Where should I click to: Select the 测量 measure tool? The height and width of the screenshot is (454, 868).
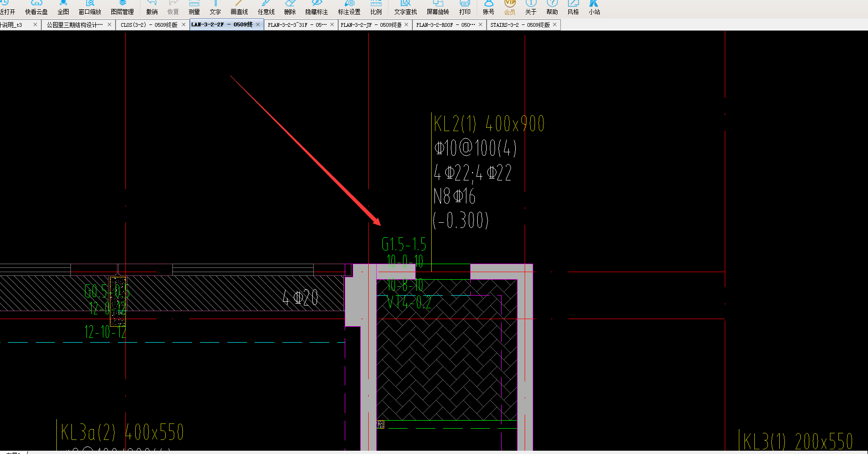point(194,8)
